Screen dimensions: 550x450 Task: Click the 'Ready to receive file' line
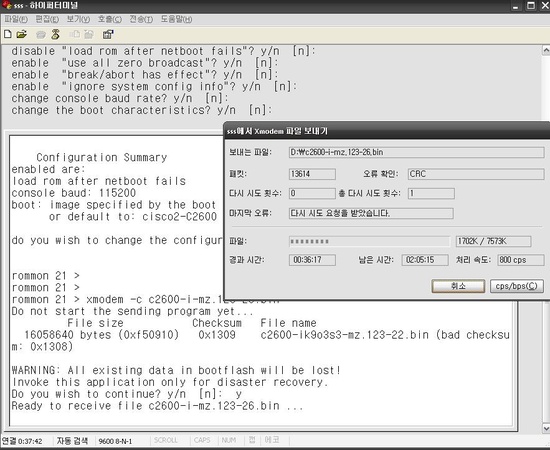[x=157, y=406]
